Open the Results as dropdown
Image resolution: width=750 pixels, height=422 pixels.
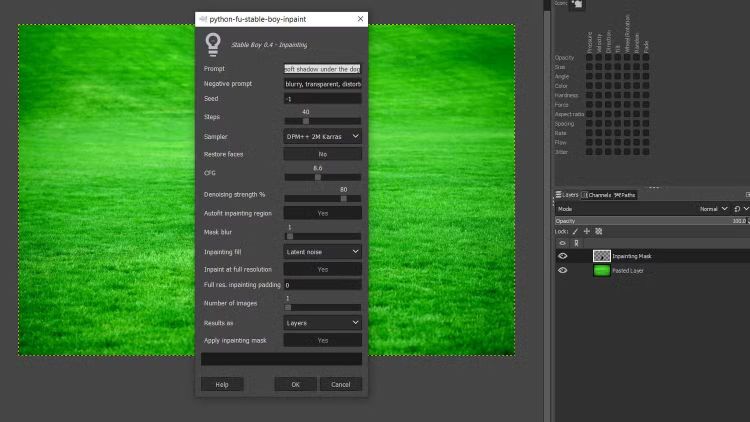[322, 323]
